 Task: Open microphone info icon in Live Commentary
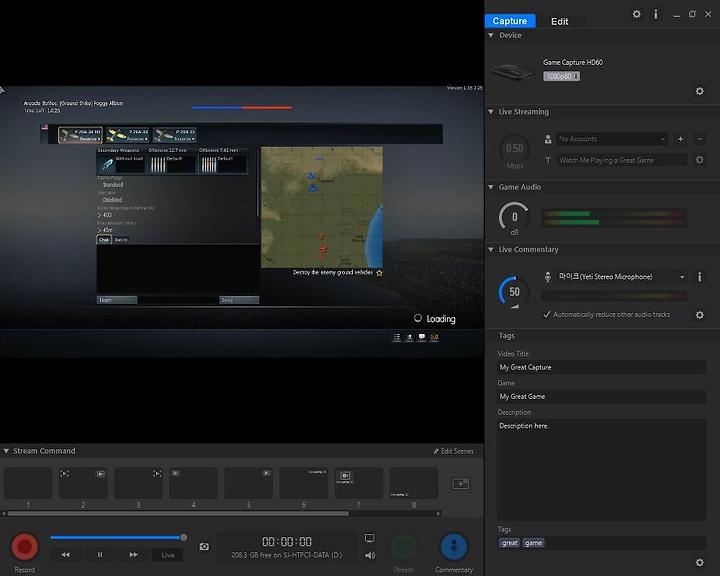699,277
